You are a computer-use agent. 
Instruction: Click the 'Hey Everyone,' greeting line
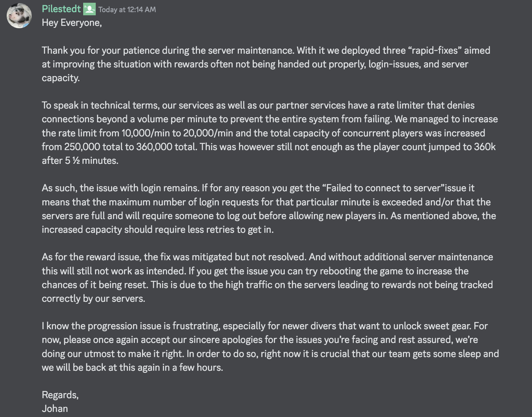click(x=72, y=23)
